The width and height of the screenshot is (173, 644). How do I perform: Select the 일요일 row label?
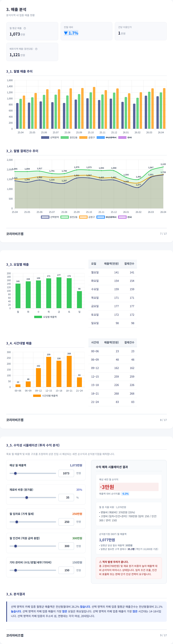point(95,323)
